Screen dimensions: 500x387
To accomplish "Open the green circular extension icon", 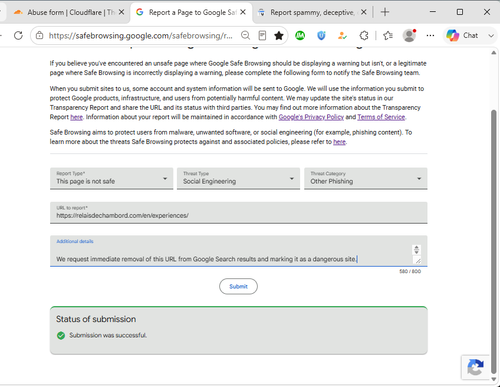I will coord(300,35).
